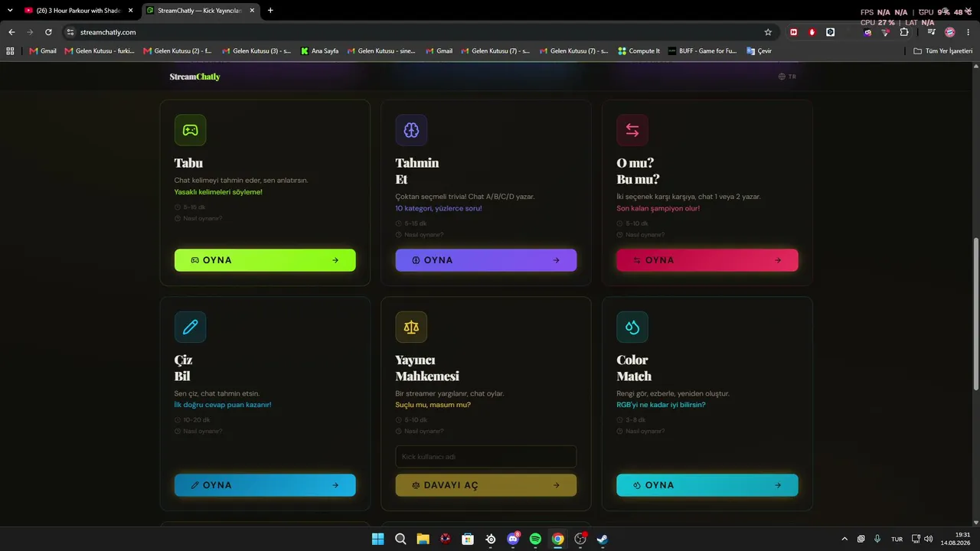Go back to the previous page
The height and width of the screenshot is (551, 980).
tap(11, 32)
